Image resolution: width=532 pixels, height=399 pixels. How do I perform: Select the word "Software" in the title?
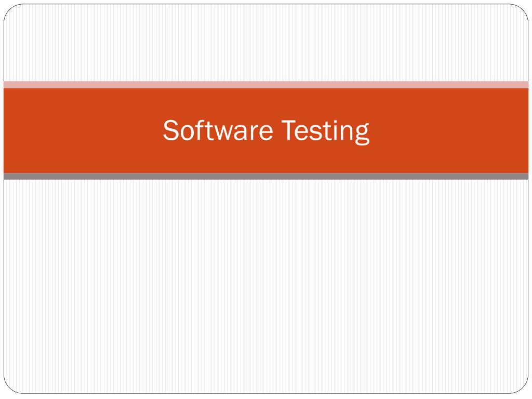[218, 130]
